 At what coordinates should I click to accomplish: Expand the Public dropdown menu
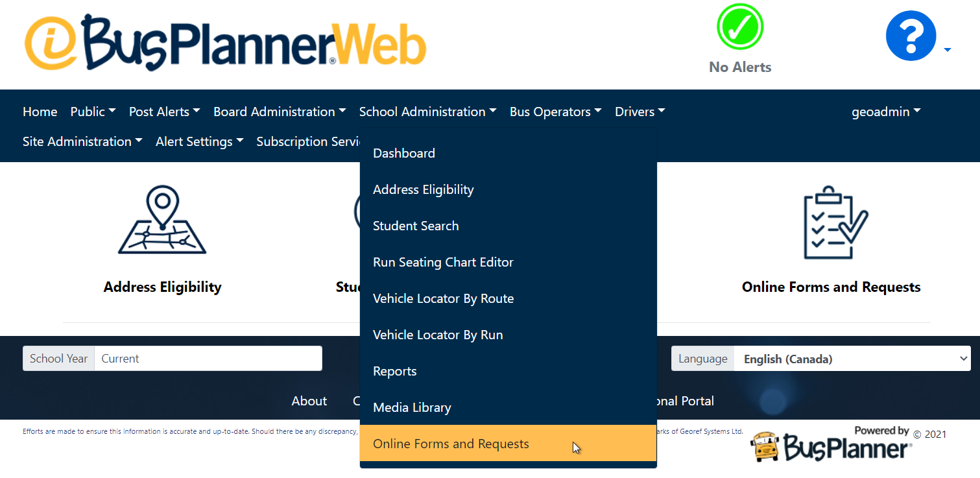(93, 112)
